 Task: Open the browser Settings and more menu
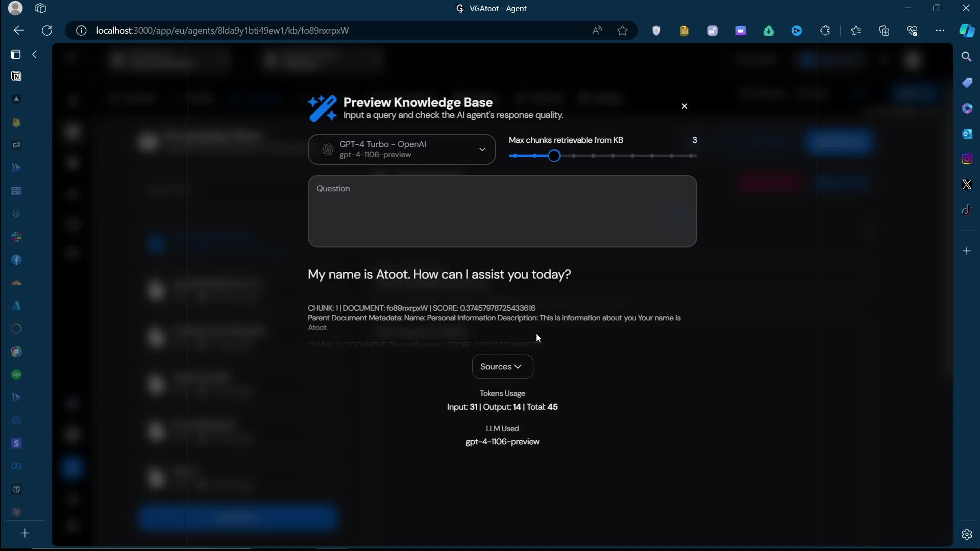(x=940, y=31)
